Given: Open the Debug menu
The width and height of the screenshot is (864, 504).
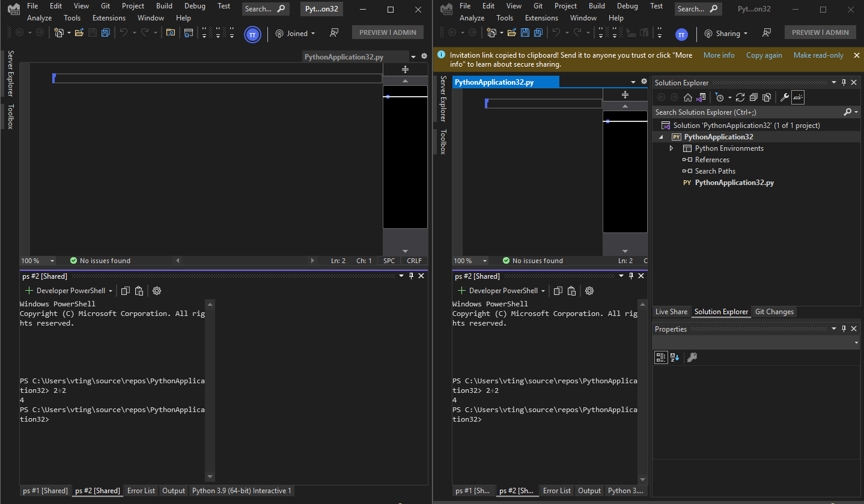Looking at the screenshot, I should 195,5.
